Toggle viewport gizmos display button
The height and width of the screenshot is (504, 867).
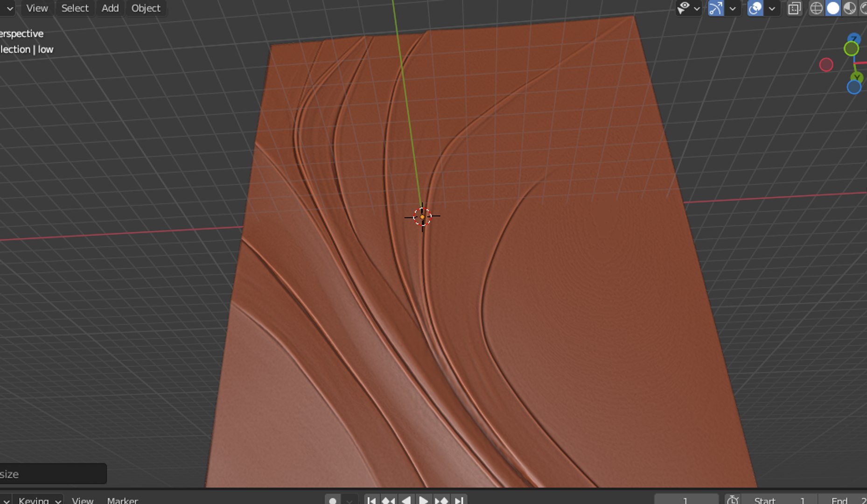point(716,8)
